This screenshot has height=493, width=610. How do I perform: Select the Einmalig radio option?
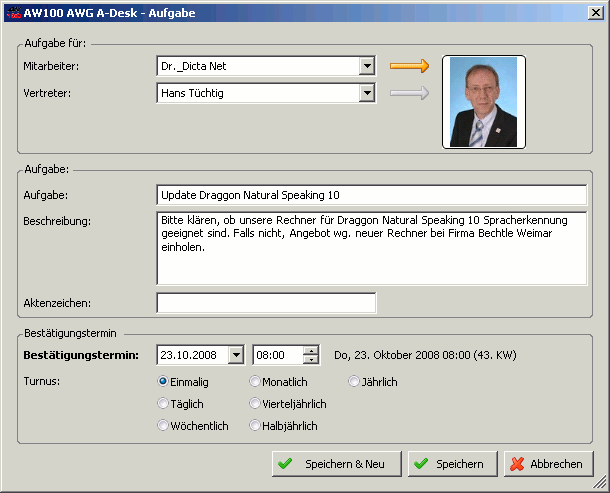[163, 382]
